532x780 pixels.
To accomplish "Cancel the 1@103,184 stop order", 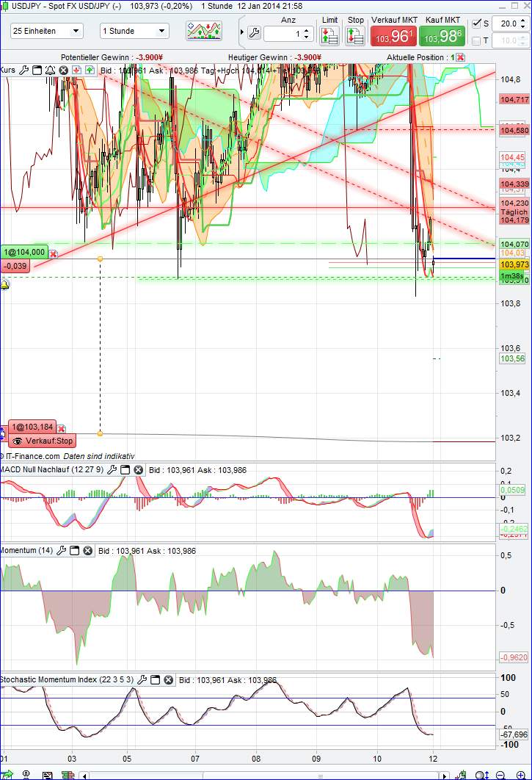I will [61, 429].
